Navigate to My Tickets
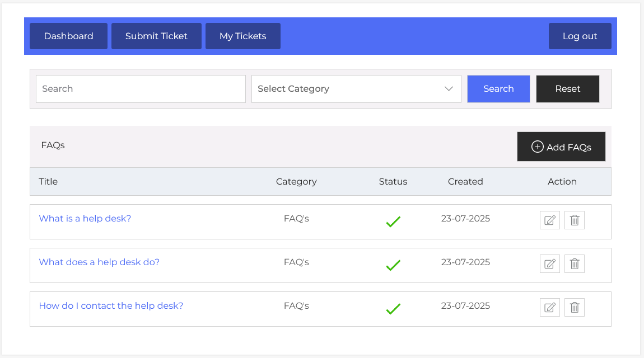This screenshot has width=644, height=358. pos(242,36)
